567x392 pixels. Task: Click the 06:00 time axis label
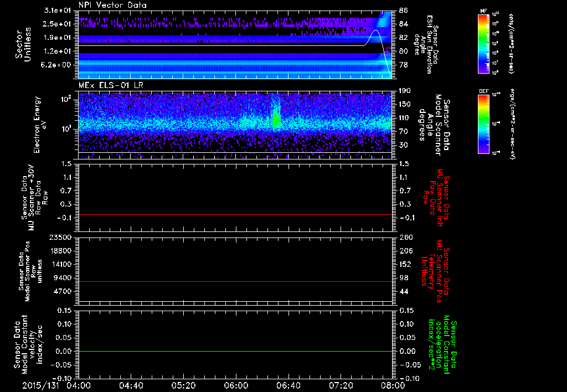pos(236,385)
